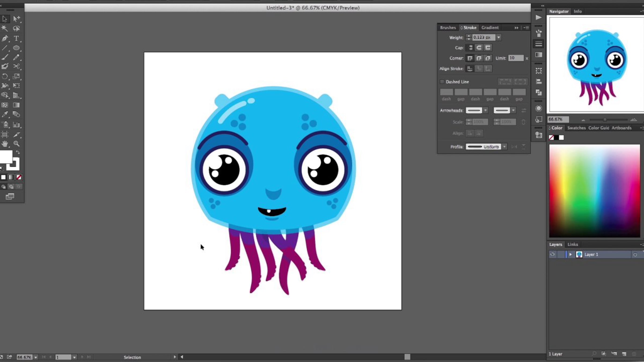
Task: Pick a color from the spectrum
Action: click(594, 191)
